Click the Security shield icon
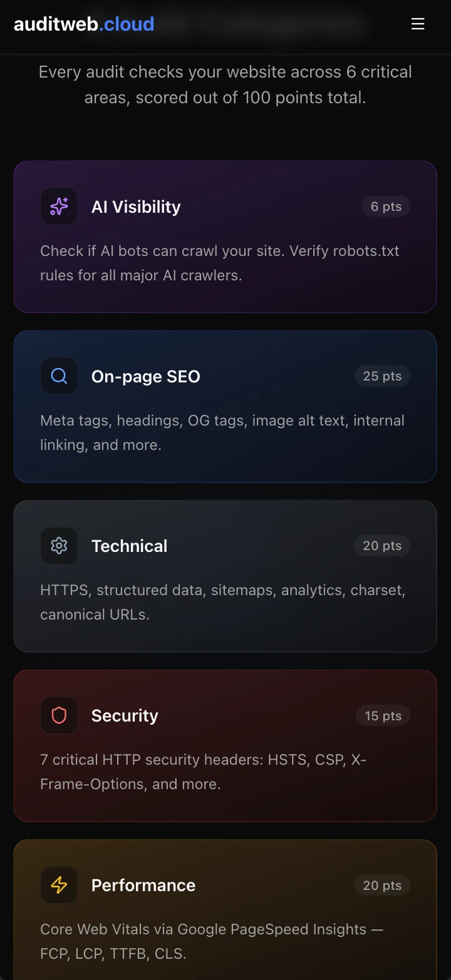 [58, 715]
